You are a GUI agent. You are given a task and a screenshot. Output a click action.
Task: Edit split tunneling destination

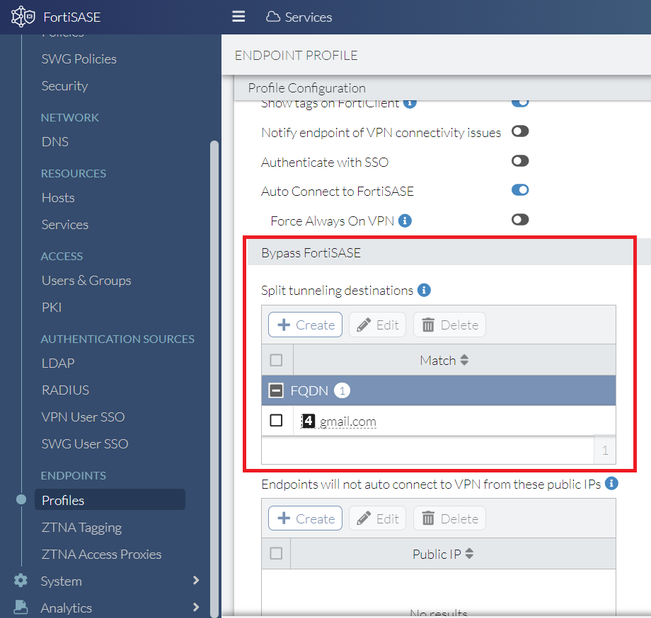pos(377,325)
